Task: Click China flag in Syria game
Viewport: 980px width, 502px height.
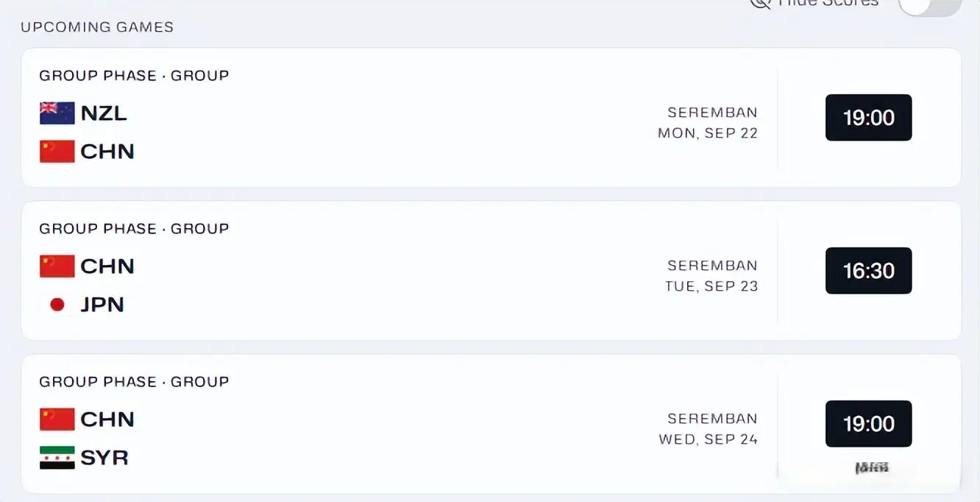Action: click(x=57, y=419)
